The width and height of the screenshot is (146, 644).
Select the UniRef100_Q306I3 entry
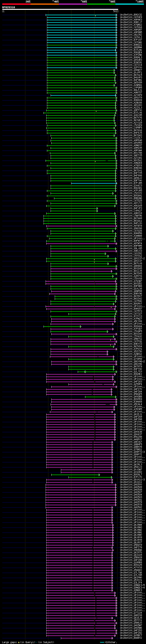coord(131,186)
